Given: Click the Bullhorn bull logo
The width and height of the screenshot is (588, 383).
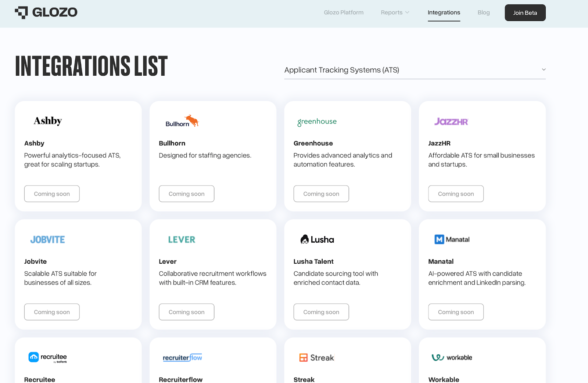Looking at the screenshot, I should tap(182, 121).
